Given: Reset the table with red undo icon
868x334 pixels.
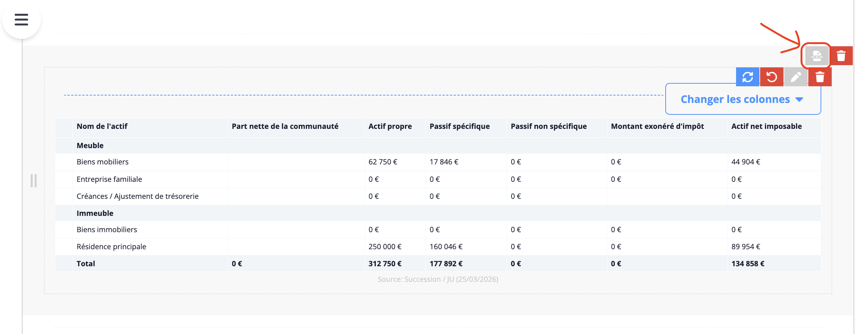Looking at the screenshot, I should (x=772, y=77).
